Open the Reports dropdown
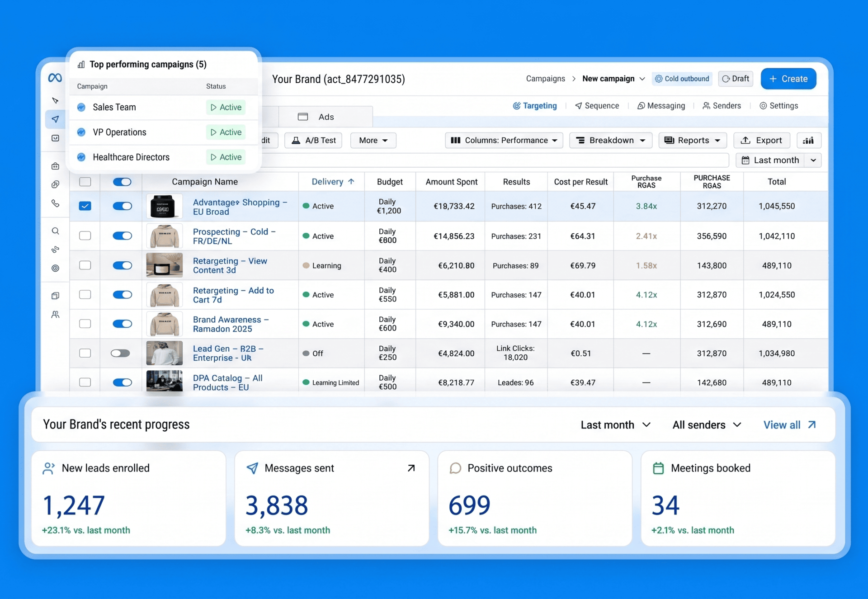This screenshot has width=868, height=599. coord(692,140)
